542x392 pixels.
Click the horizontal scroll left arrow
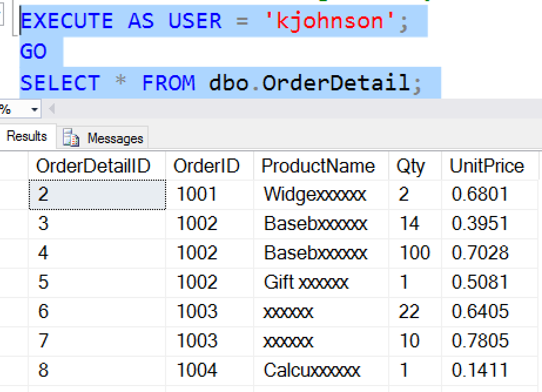(52, 109)
